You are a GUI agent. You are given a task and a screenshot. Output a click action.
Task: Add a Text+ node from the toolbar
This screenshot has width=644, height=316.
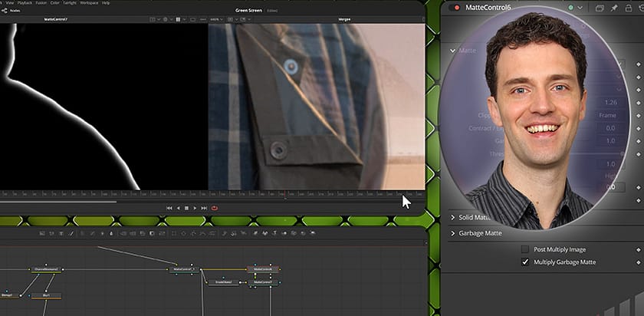pos(61,233)
